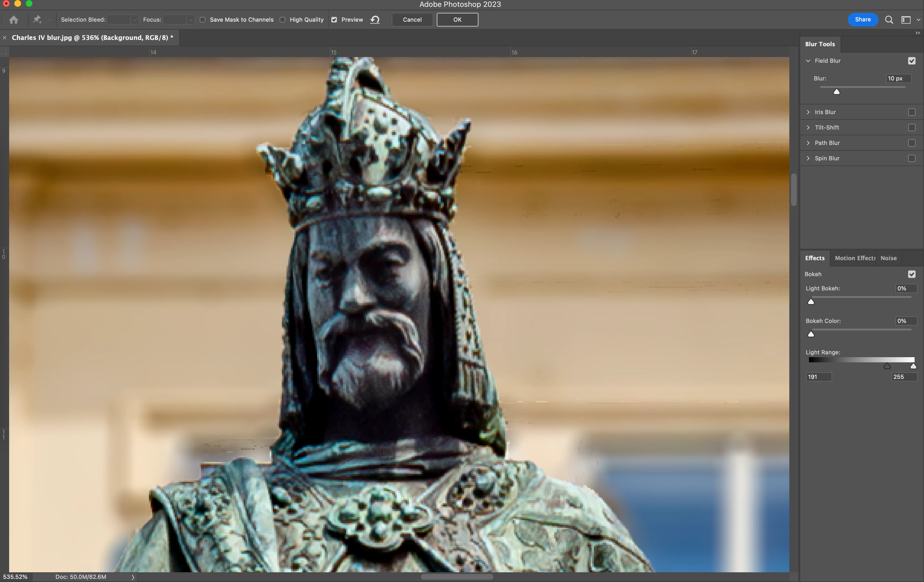
Task: Click the Light Bokeh slider handle
Action: (811, 302)
